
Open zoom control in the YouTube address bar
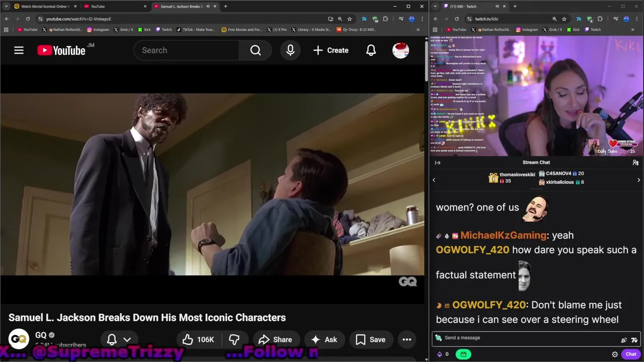coord(340,19)
